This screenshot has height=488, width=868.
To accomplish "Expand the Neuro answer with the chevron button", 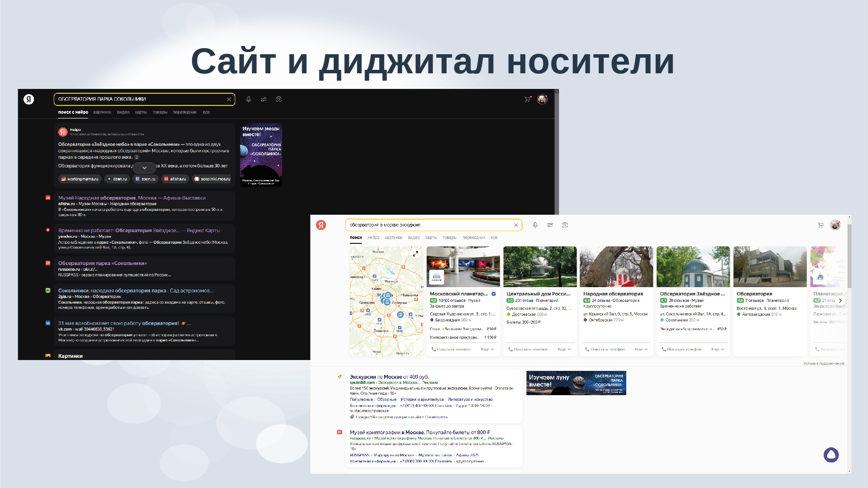I will click(145, 168).
